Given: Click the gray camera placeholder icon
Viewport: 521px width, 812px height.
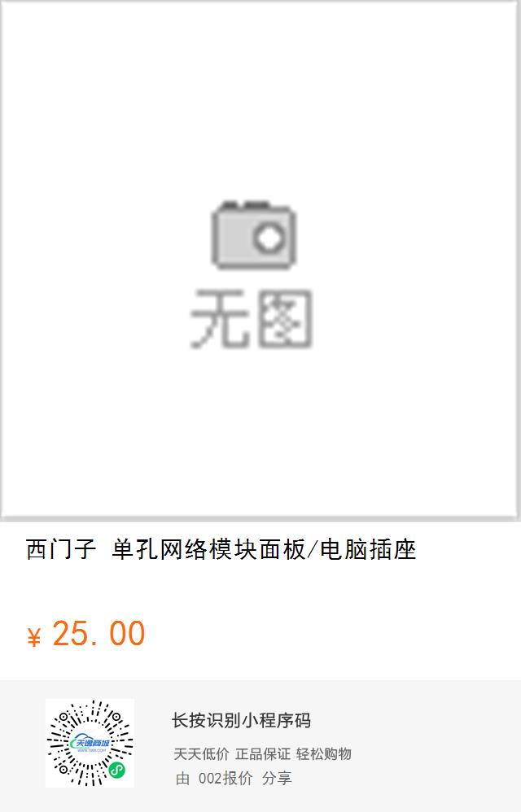Looking at the screenshot, I should pyautogui.click(x=254, y=235).
